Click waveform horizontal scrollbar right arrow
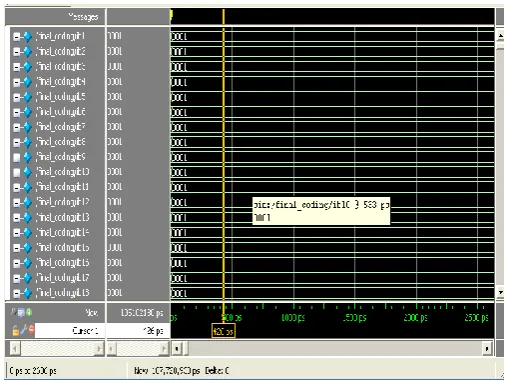The image size is (507, 380). 487,349
